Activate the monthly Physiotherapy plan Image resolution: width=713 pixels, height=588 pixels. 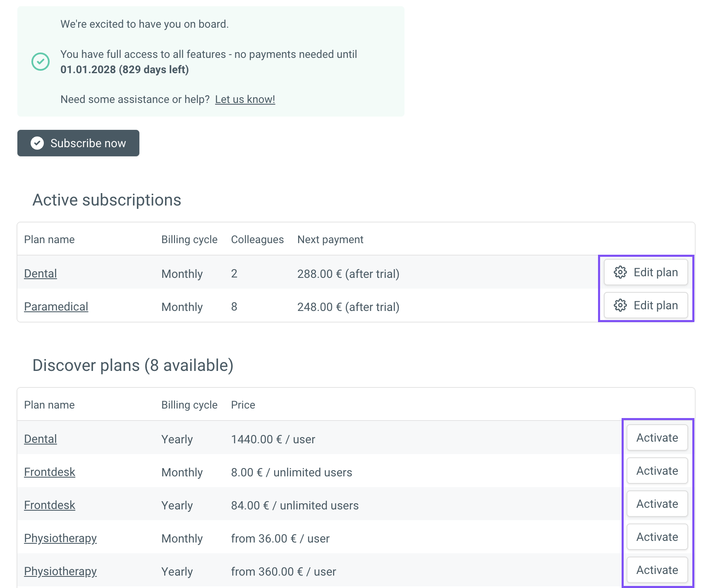[657, 537]
